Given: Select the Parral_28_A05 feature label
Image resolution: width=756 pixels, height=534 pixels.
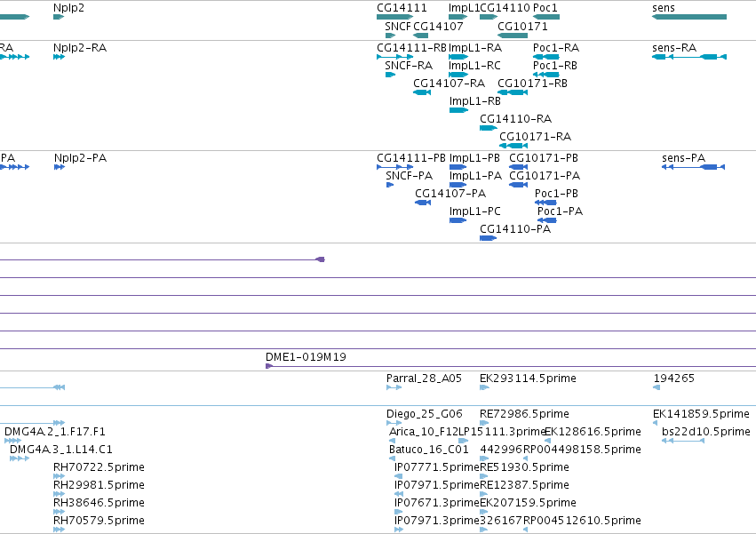Looking at the screenshot, I should pyautogui.click(x=425, y=379).
